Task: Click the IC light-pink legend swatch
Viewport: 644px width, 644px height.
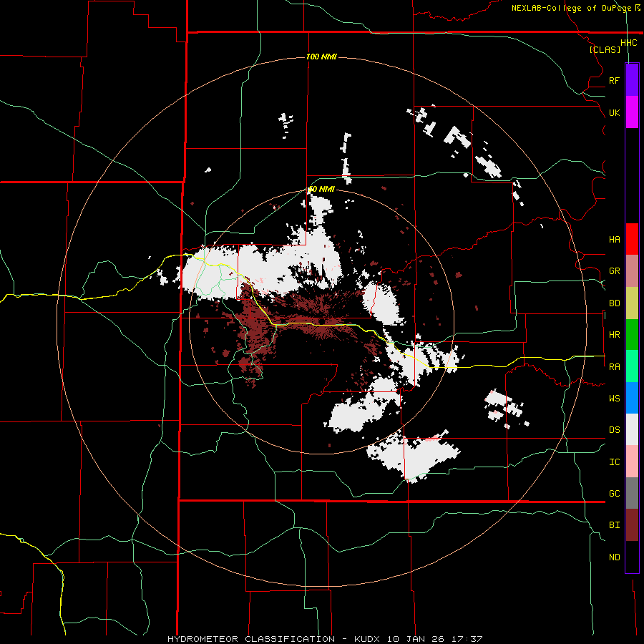Action: click(632, 462)
